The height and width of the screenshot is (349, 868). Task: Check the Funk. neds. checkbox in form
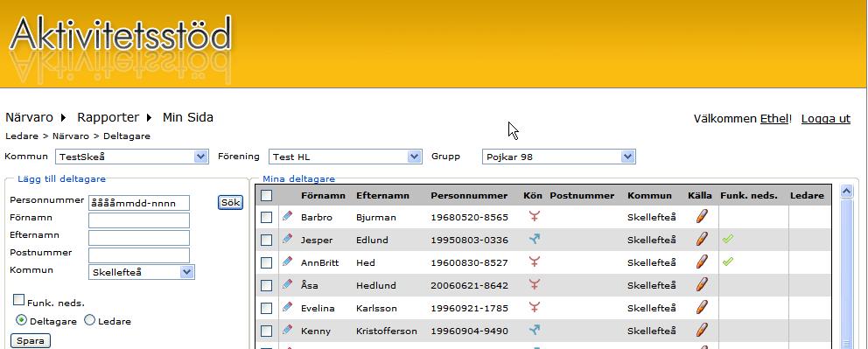coord(19,300)
